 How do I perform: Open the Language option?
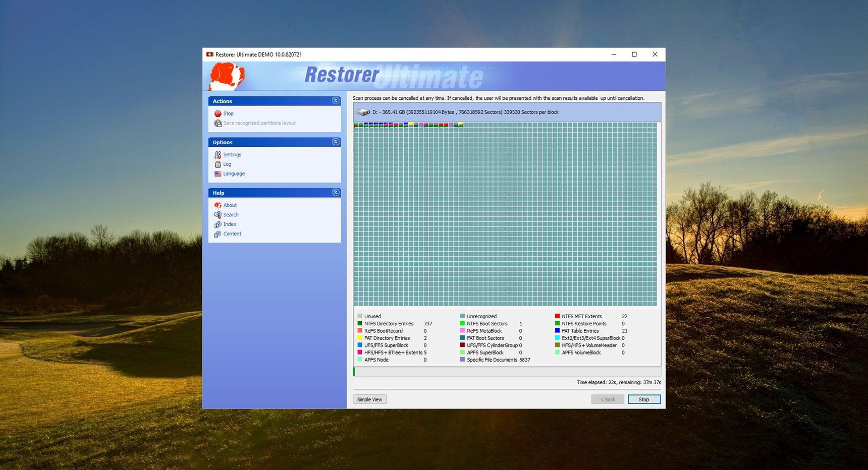(234, 174)
